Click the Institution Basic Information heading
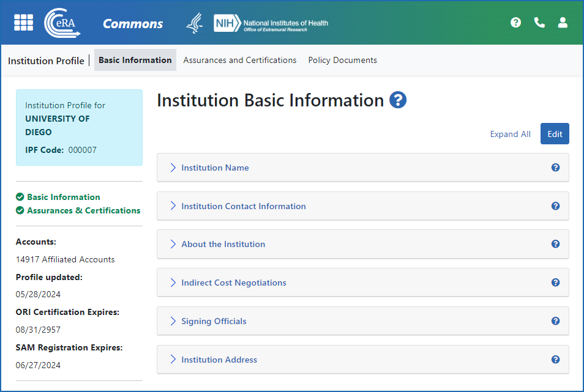584x392 pixels. pyautogui.click(x=271, y=100)
